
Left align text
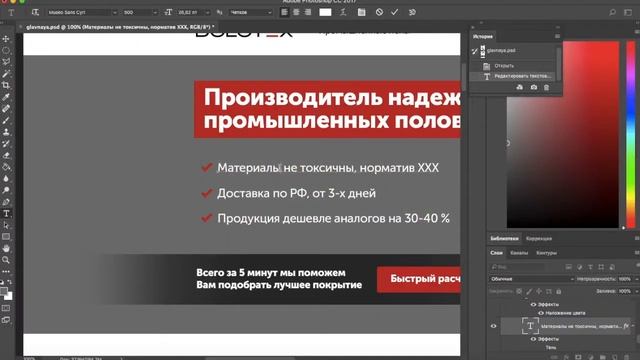coord(284,12)
